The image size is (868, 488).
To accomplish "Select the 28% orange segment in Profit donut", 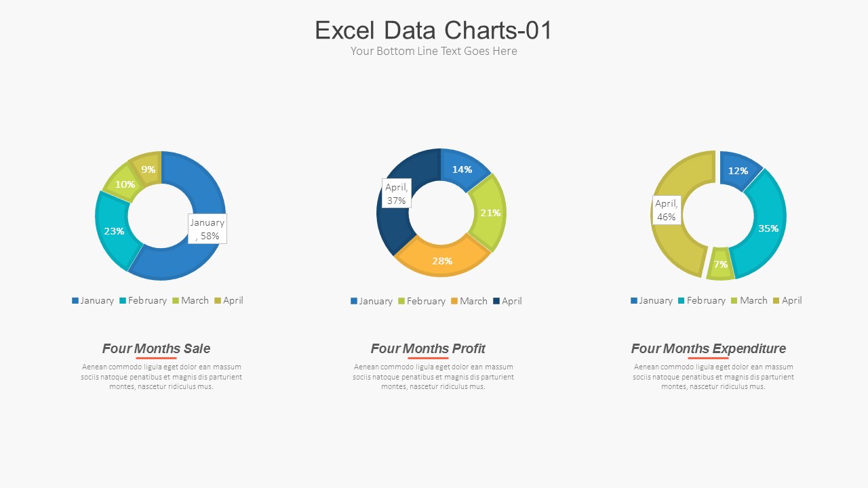I will pos(442,261).
